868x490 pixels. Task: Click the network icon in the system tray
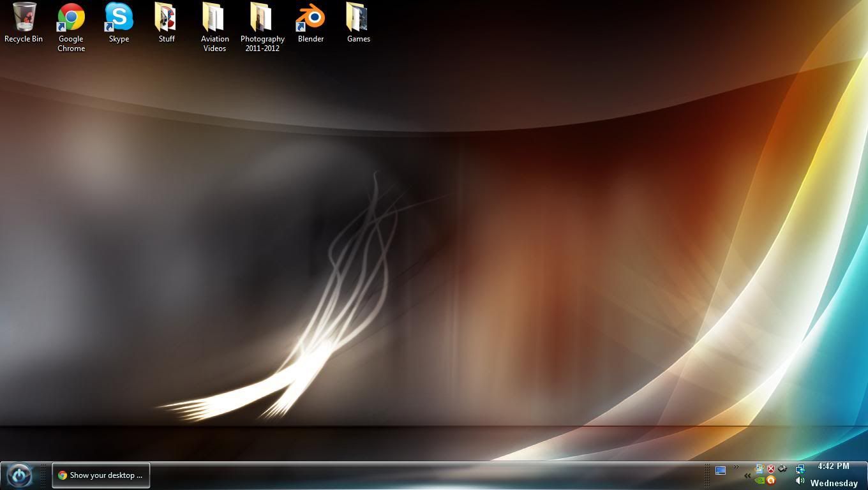pos(799,470)
